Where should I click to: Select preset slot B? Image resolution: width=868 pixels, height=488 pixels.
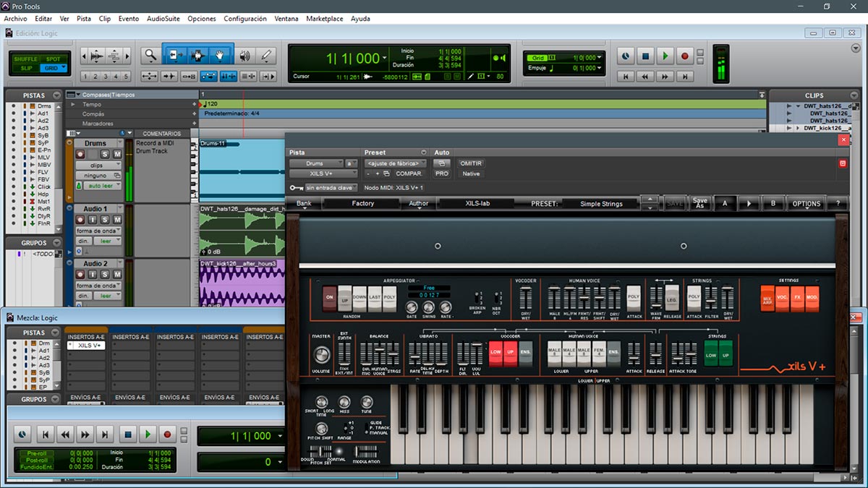(773, 204)
